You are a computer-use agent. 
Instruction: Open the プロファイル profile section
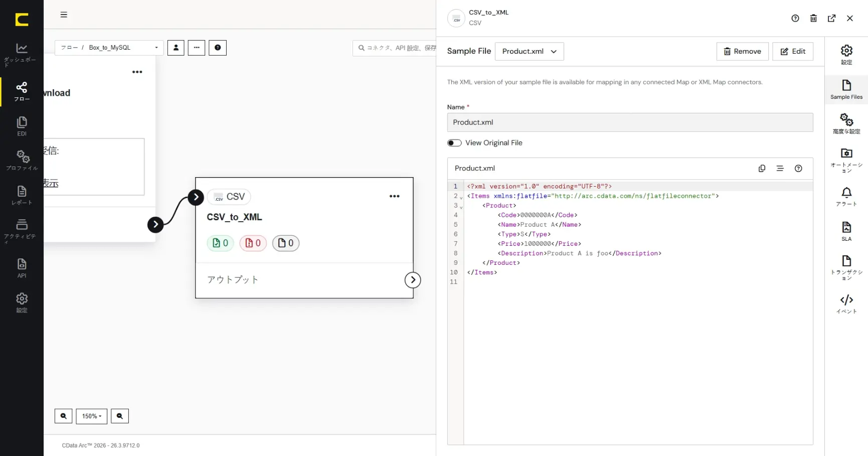tap(22, 161)
